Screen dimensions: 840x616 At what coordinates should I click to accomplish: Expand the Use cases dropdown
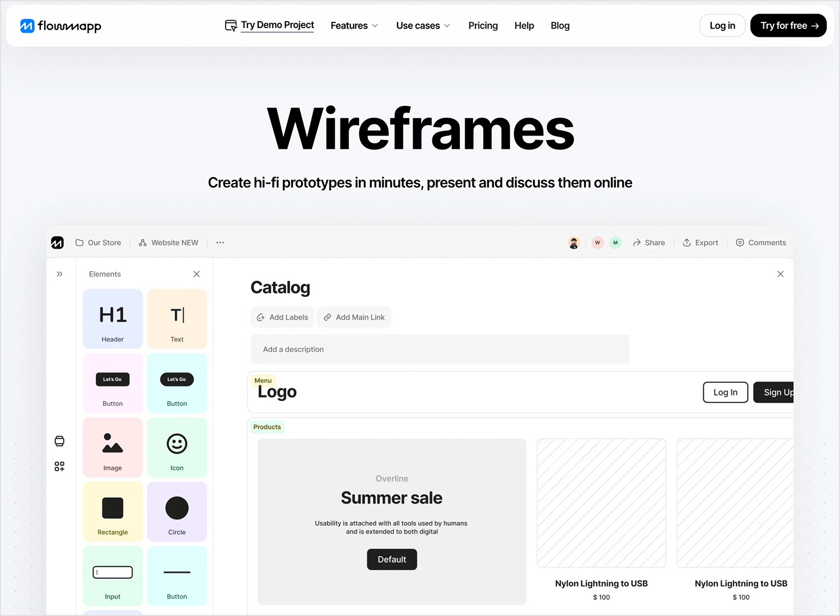[x=423, y=26]
